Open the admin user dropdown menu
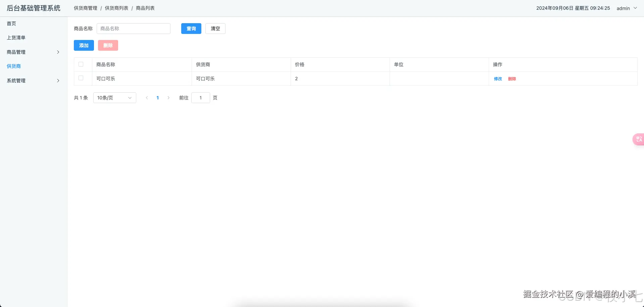Screen dimensions: 644x307 pyautogui.click(x=626, y=8)
